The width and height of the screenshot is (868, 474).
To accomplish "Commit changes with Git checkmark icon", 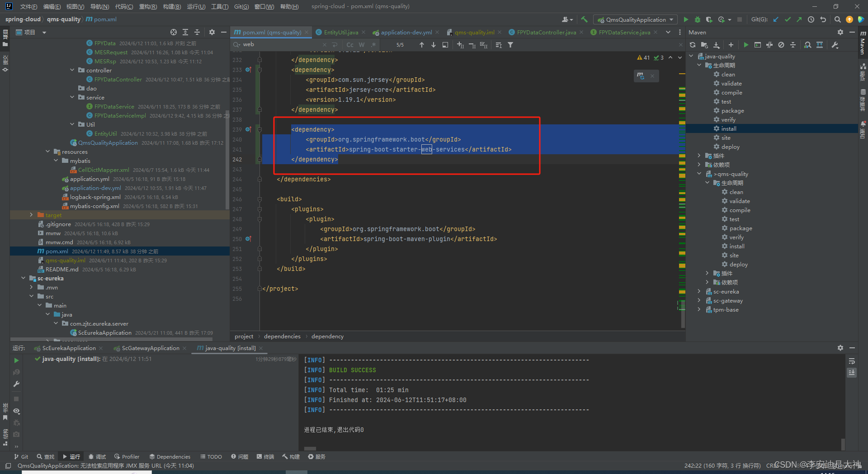I will [x=788, y=19].
